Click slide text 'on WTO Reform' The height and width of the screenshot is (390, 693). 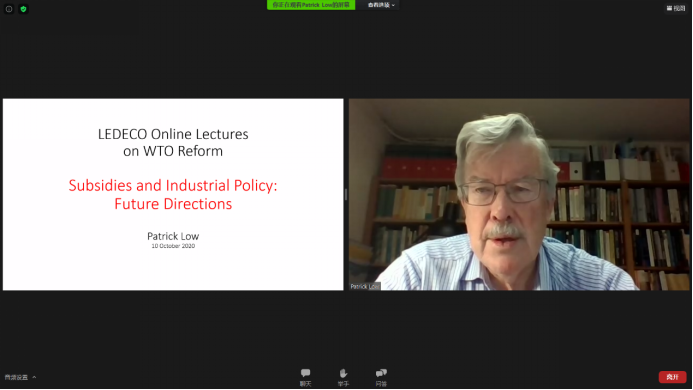(173, 151)
